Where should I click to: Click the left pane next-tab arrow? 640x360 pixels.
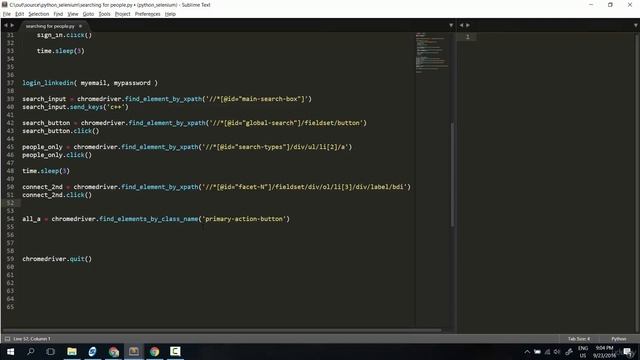point(12,26)
